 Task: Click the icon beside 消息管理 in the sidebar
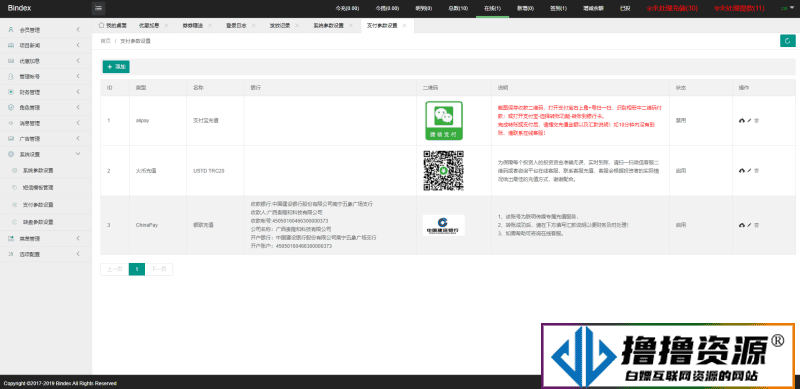pos(11,123)
